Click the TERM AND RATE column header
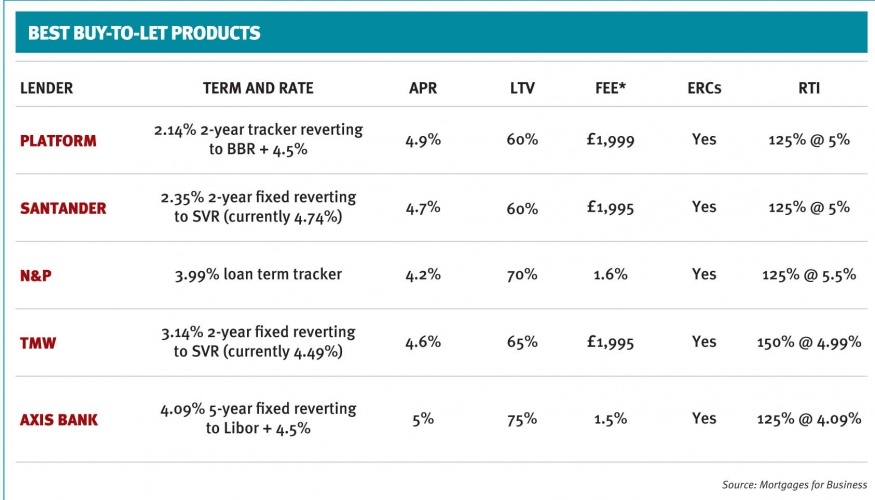Image resolution: width=875 pixels, height=500 pixels. point(258,88)
